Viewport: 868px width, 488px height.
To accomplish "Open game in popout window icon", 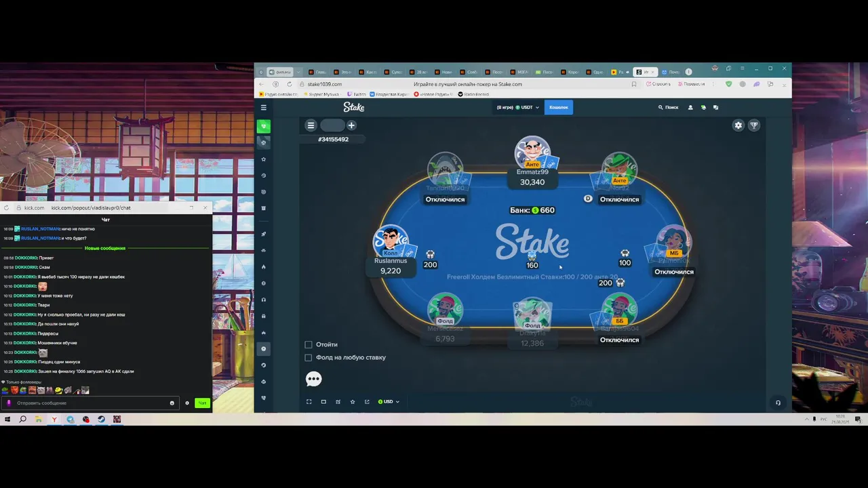I will (x=367, y=402).
